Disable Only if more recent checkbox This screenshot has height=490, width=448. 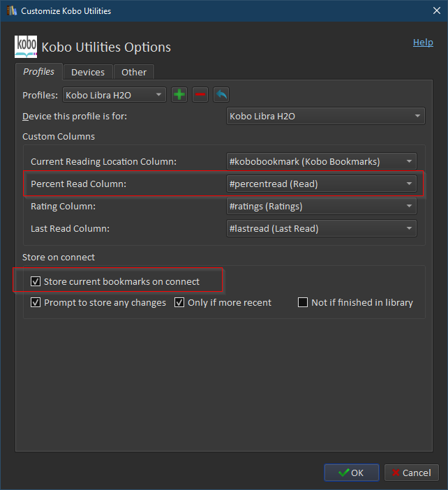click(x=179, y=302)
